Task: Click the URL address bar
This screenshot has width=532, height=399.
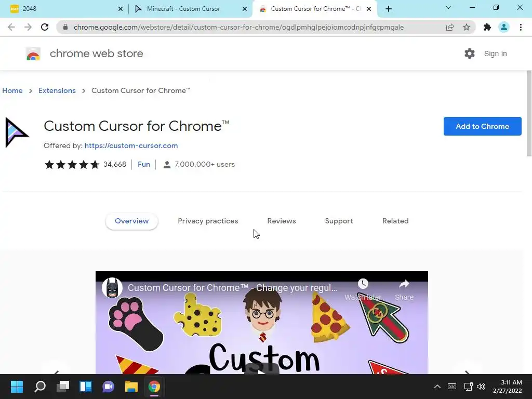Action: [x=238, y=27]
